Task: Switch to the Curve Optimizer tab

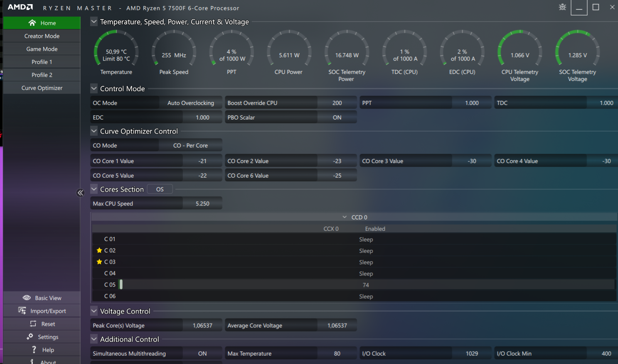Action: pos(42,88)
